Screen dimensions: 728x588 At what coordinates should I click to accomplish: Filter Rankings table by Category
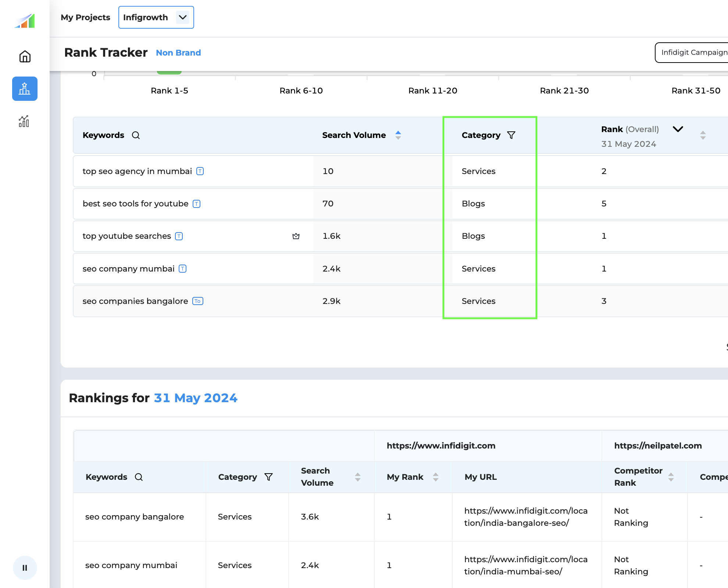click(269, 477)
